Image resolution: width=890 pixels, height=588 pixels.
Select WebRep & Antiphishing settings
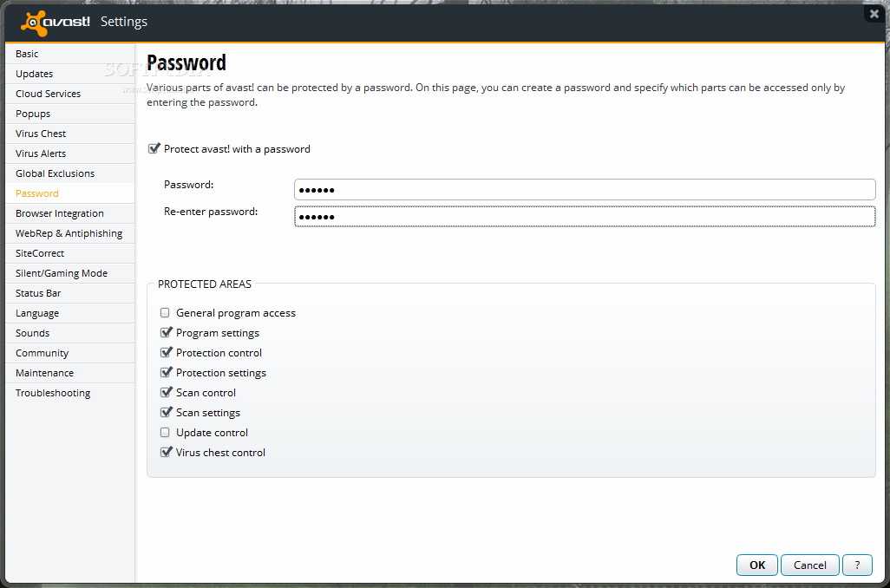pyautogui.click(x=69, y=233)
